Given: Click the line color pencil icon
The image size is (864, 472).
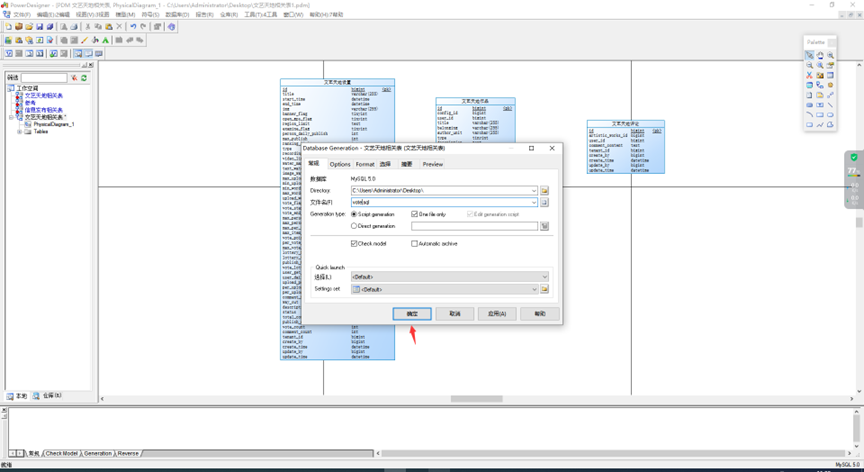Looking at the screenshot, I should point(84,40).
